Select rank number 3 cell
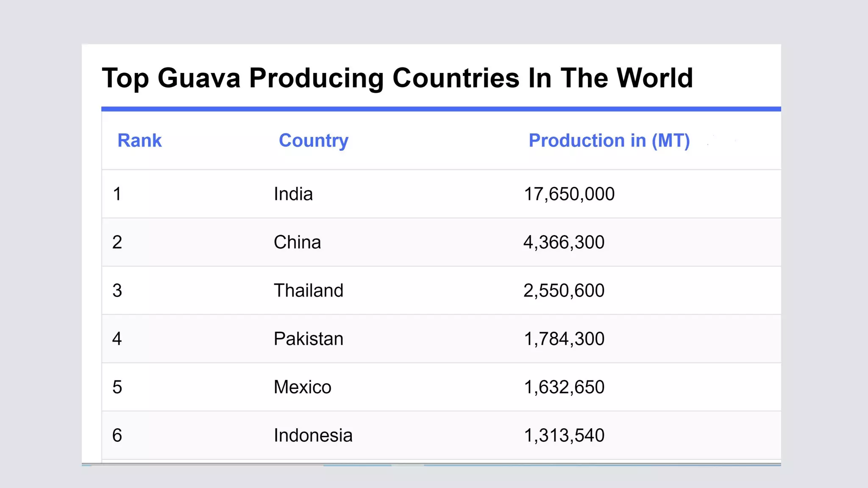The image size is (868, 488). click(117, 291)
